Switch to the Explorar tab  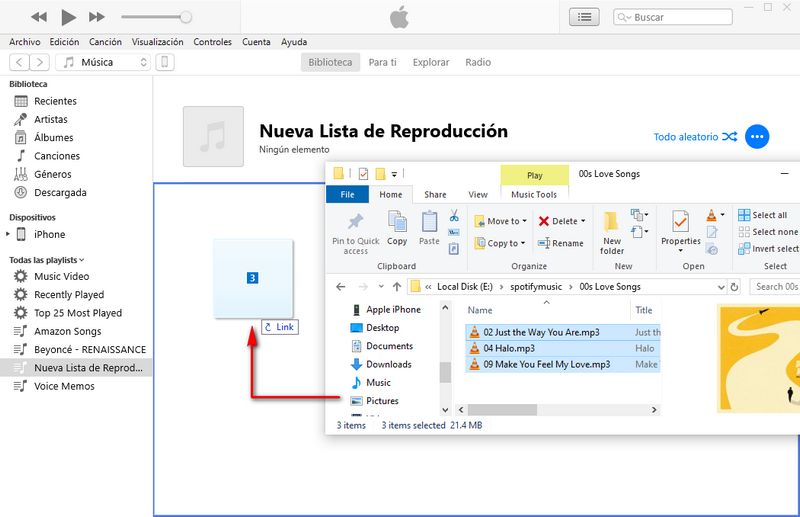431,62
